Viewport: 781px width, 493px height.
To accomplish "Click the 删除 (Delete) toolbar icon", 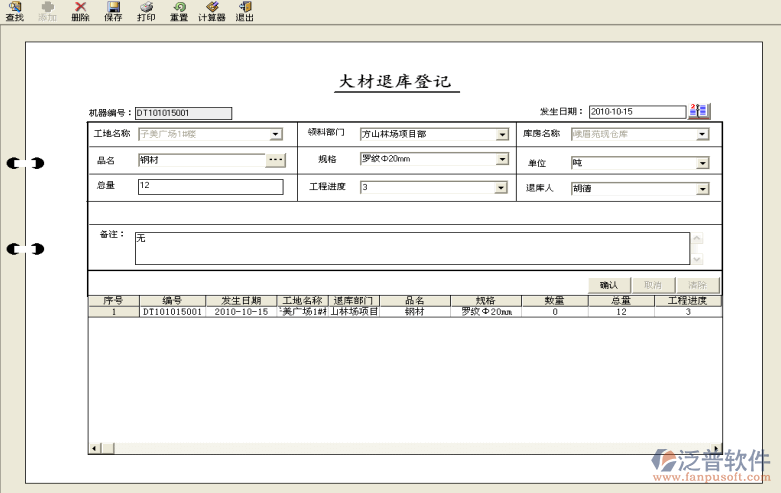I will pos(80,12).
